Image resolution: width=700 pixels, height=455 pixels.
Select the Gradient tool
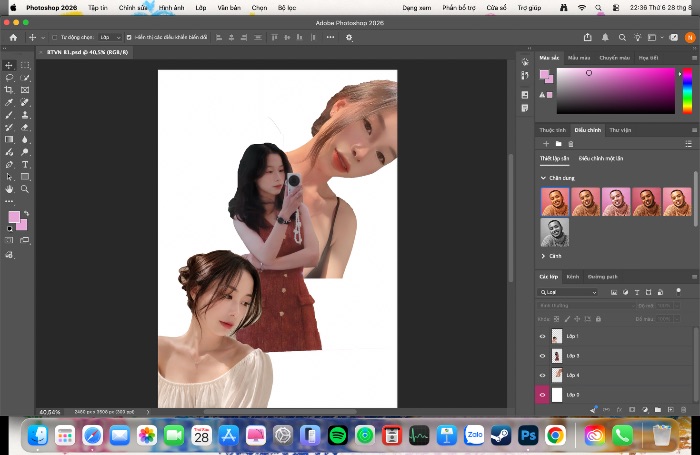coord(8,140)
